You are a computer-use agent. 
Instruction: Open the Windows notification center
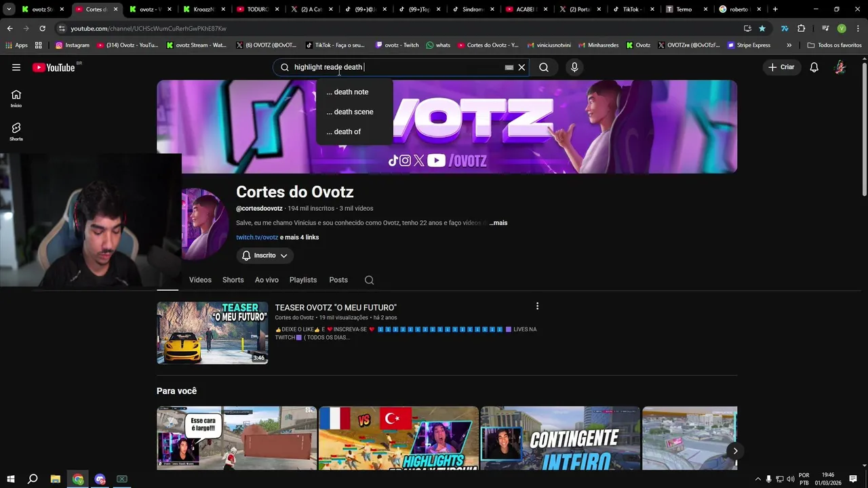click(x=853, y=479)
